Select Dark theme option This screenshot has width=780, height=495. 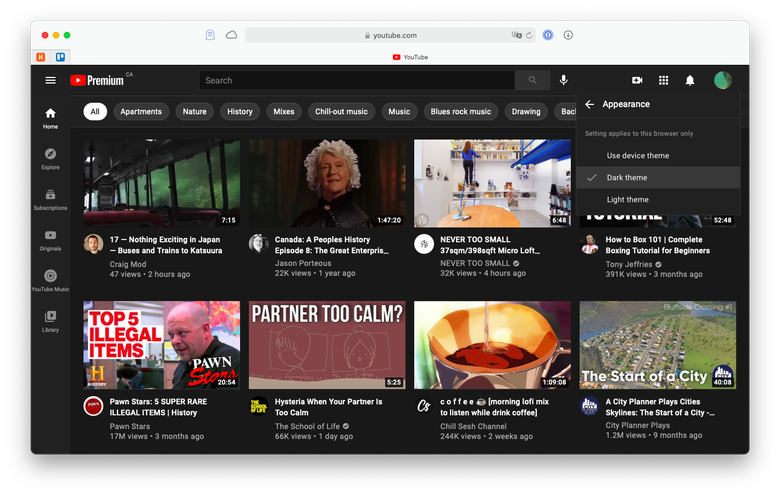coord(658,178)
